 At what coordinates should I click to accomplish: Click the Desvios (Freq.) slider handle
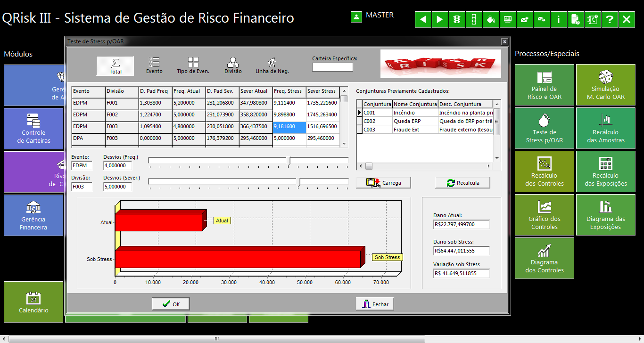[x=288, y=161]
